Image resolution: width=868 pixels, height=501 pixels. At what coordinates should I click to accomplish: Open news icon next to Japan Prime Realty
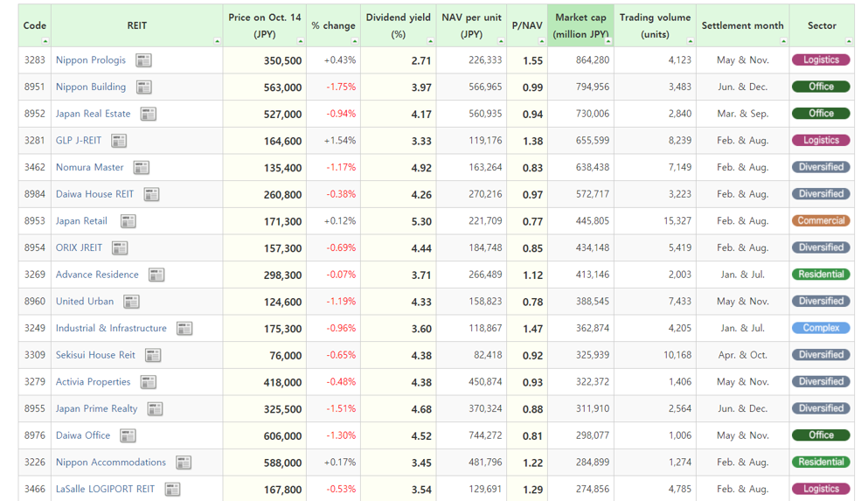coord(155,408)
